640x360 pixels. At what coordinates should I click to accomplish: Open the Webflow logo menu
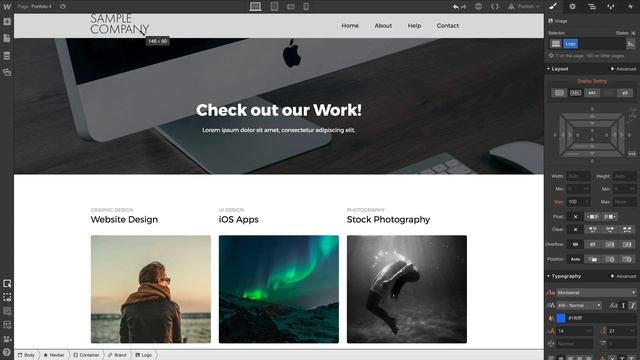click(x=7, y=7)
